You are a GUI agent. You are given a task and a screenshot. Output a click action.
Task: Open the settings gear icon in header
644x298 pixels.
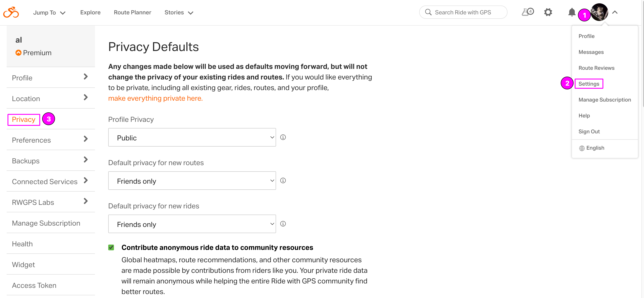(x=548, y=12)
